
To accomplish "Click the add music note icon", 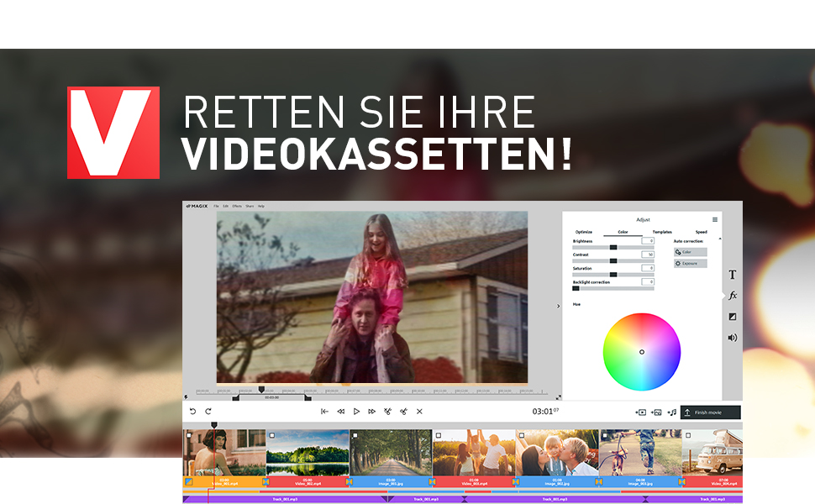I will (x=673, y=412).
